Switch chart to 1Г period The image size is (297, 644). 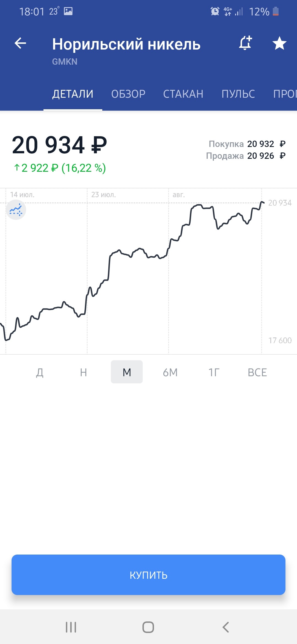click(x=214, y=372)
